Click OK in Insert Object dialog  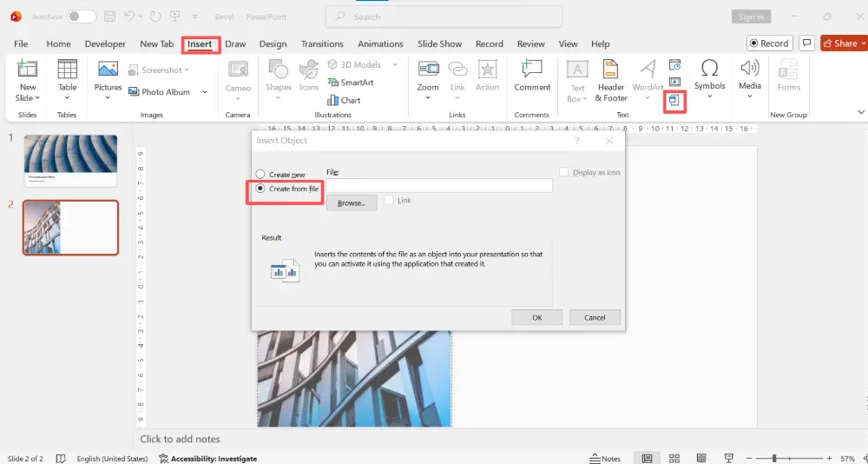pos(537,318)
